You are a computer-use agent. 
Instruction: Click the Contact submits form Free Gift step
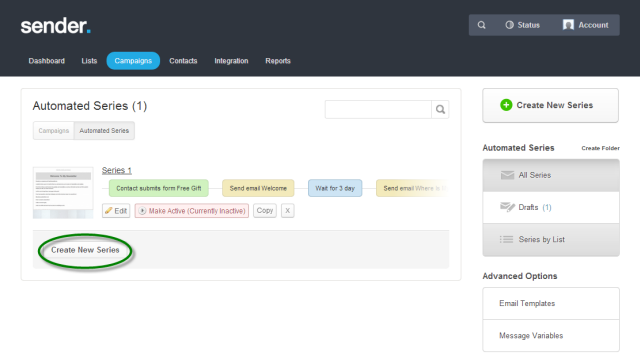coord(159,188)
